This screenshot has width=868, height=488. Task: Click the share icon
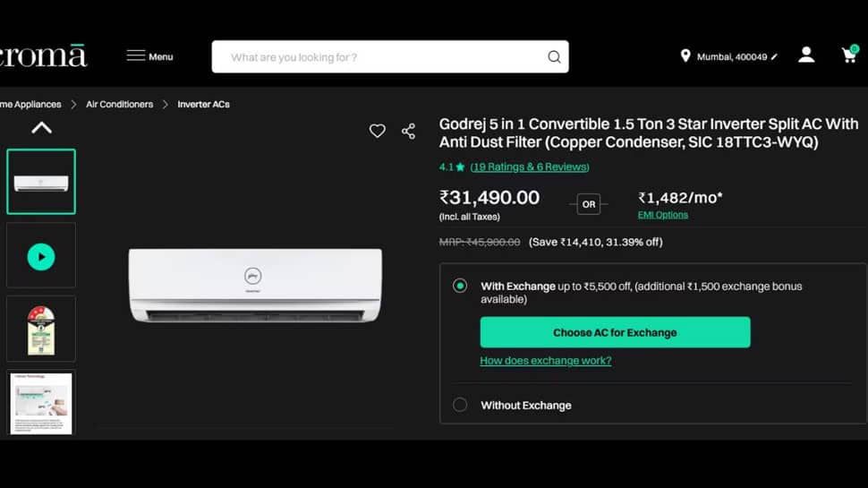pos(409,132)
